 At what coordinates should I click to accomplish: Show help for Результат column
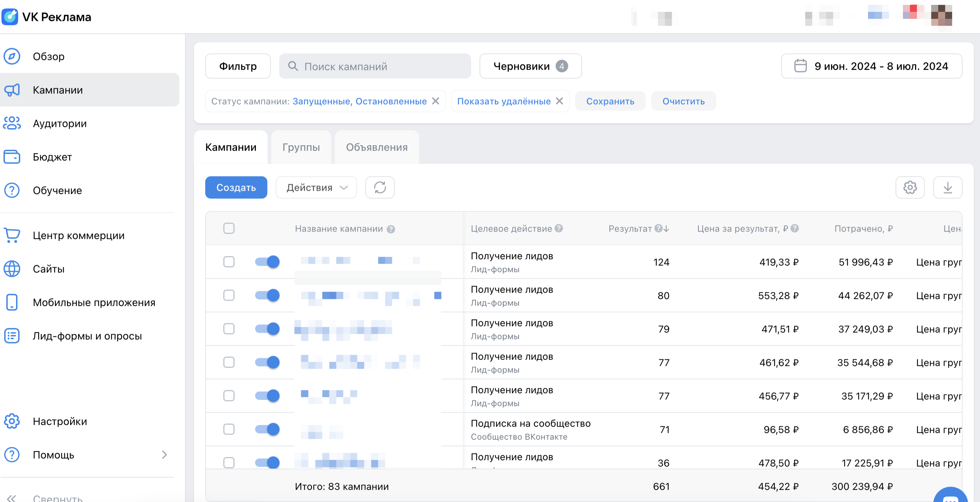click(658, 228)
